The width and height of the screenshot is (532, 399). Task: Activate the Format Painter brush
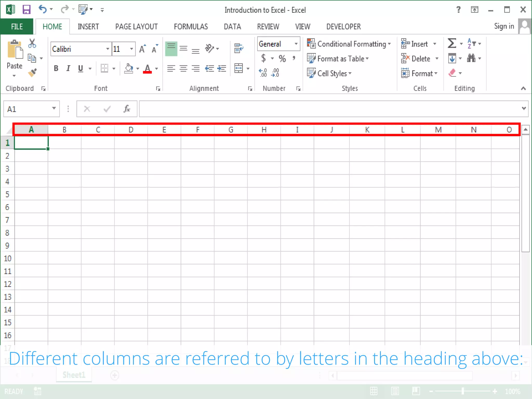pos(32,73)
